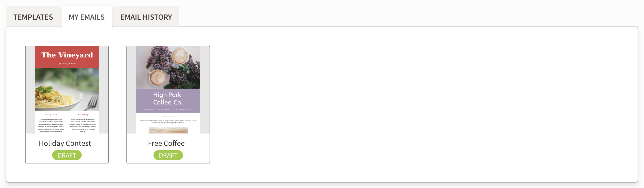Click the pasta dish photo in preview
This screenshot has height=188, width=644.
tap(67, 89)
